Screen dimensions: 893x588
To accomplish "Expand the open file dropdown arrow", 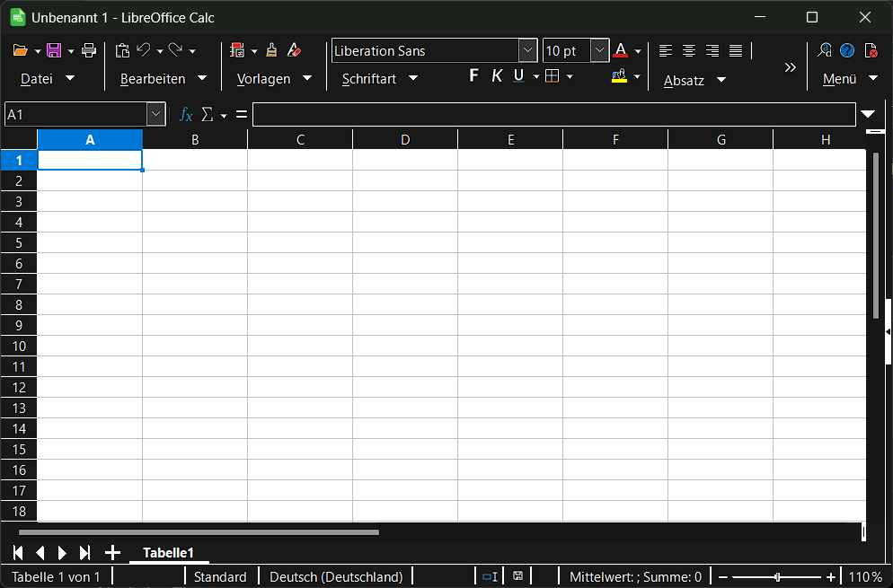I will point(38,51).
